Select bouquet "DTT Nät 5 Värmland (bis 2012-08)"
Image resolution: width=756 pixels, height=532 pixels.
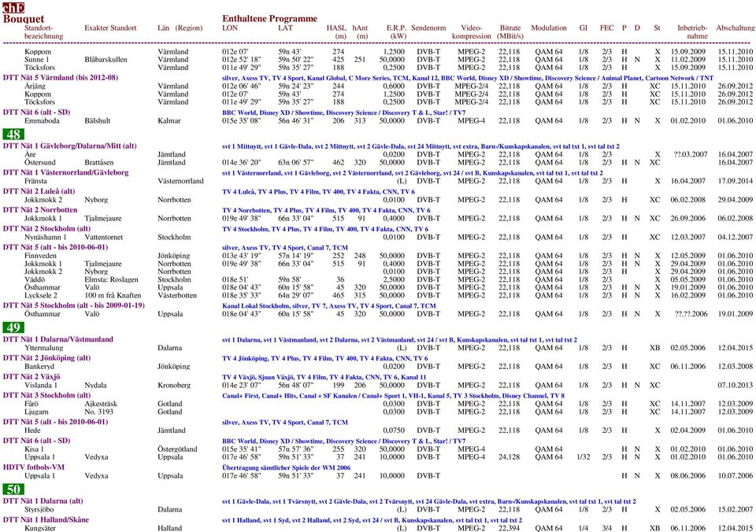61,78
